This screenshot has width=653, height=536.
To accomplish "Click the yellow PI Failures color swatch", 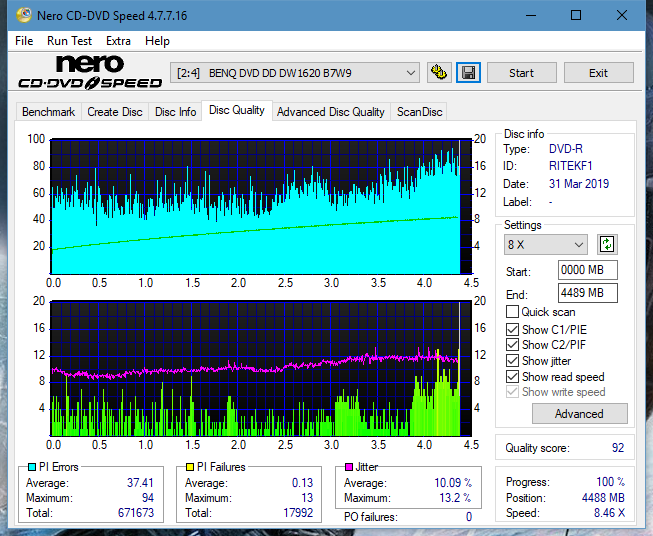I will pyautogui.click(x=190, y=467).
